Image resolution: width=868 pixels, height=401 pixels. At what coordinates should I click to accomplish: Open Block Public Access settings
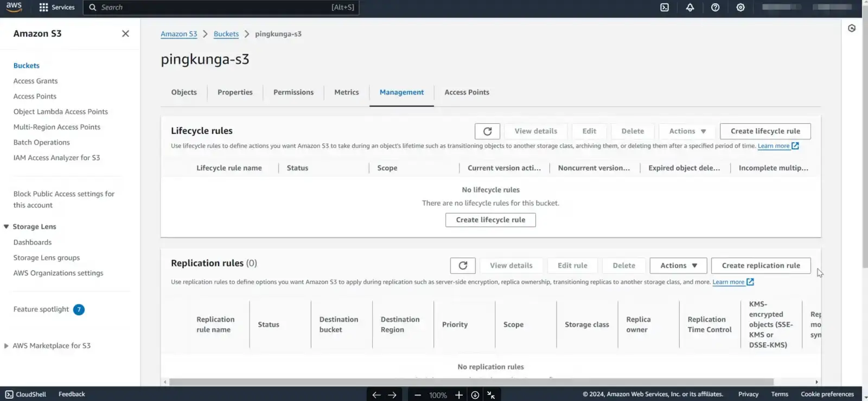pyautogui.click(x=64, y=200)
